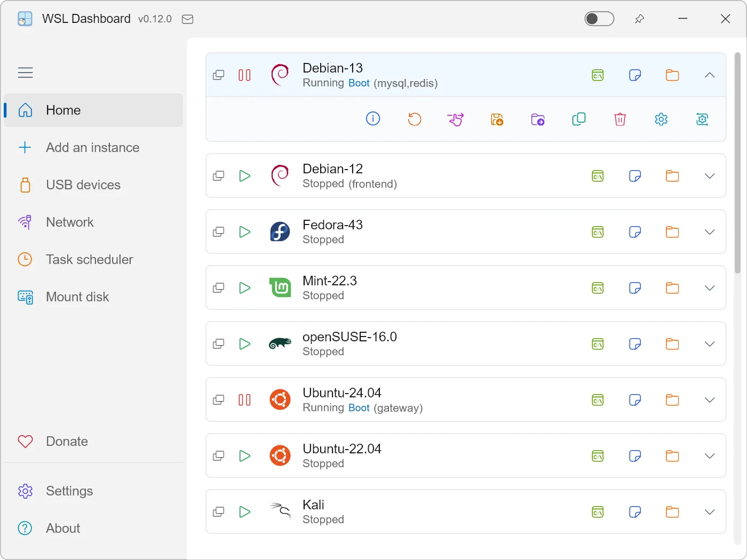Expand the openSUSE-16.0 instance options

click(710, 344)
